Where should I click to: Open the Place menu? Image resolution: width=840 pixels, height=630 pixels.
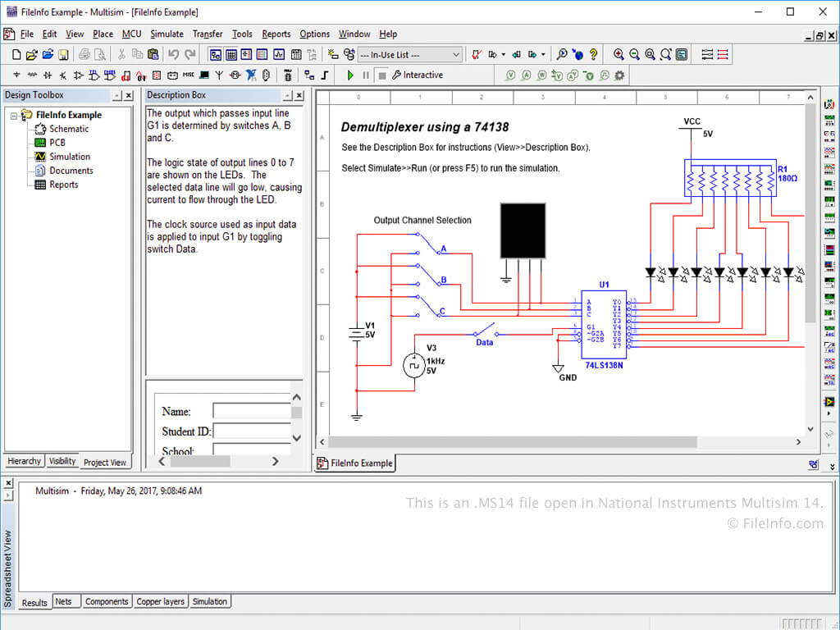[x=103, y=34]
